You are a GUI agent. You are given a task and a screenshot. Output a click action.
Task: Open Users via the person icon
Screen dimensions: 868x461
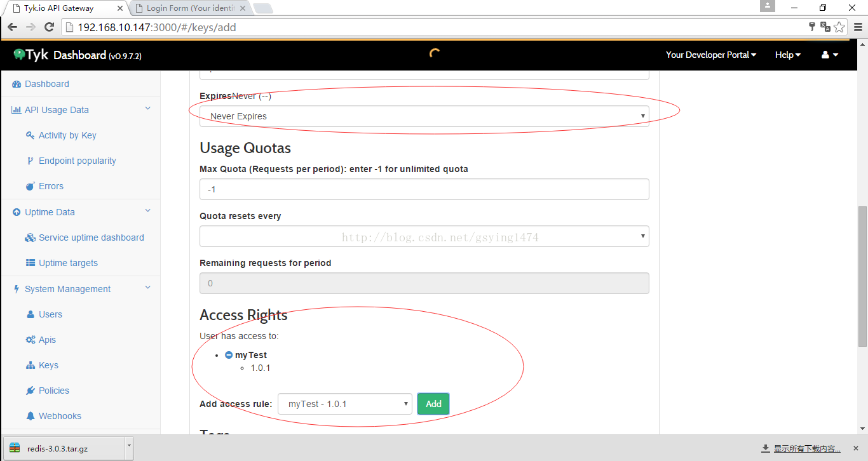[x=31, y=314]
